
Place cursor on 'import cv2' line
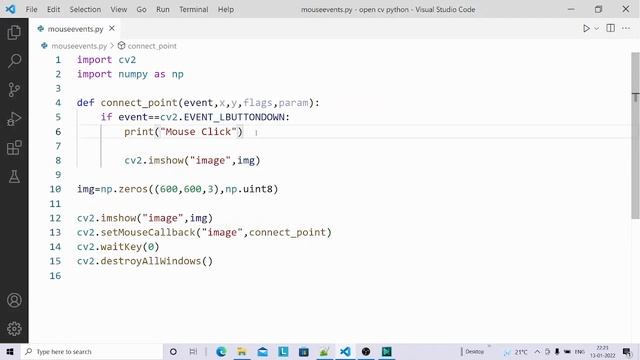(x=106, y=60)
